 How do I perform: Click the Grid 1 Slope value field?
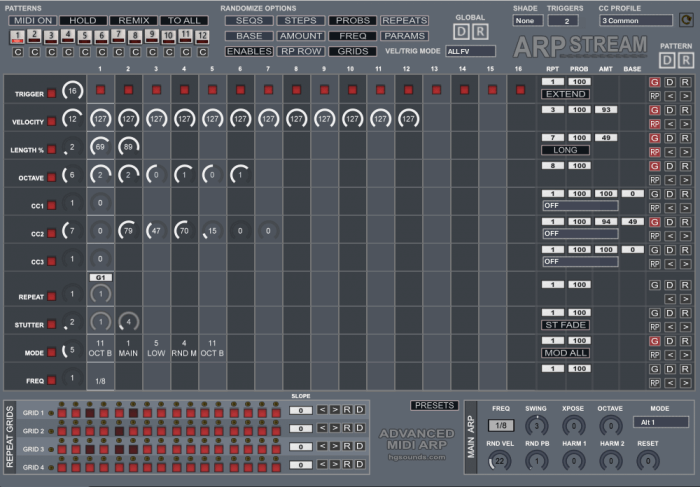click(302, 410)
